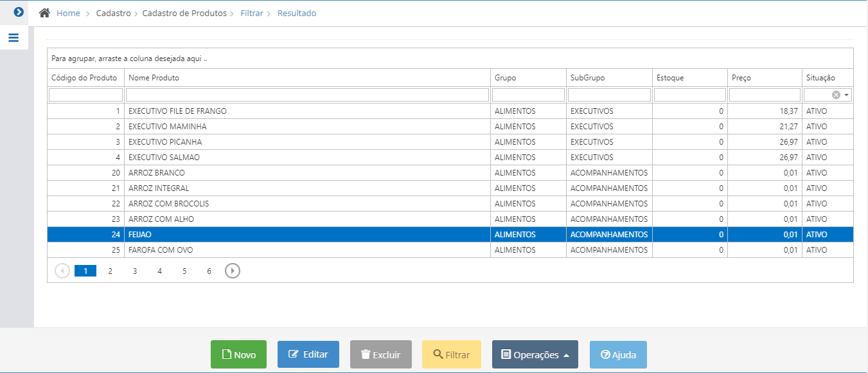Select row EXECUTIVO SALMAO
The height and width of the screenshot is (373, 868).
click(450, 158)
